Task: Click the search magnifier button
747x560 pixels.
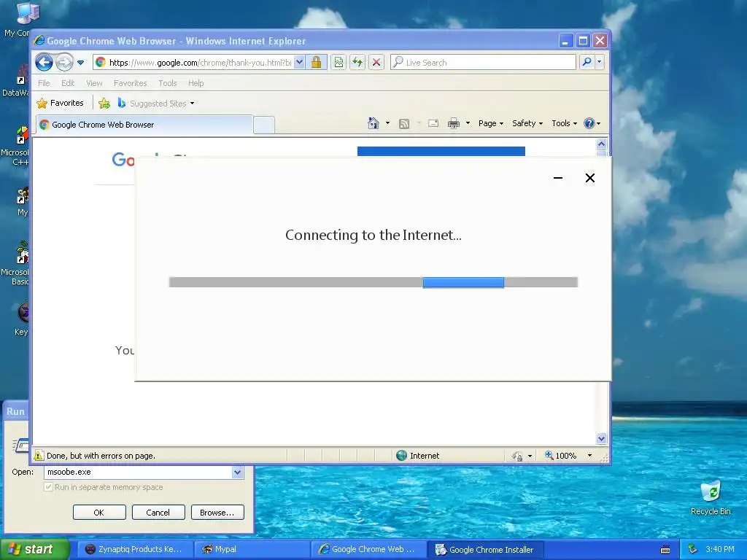Action: tap(587, 62)
